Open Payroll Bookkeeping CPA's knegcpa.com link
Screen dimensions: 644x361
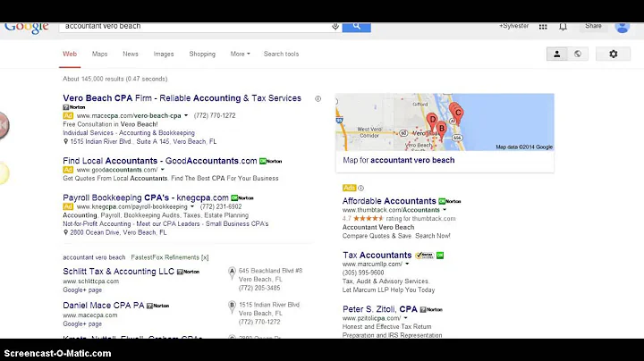pos(146,197)
